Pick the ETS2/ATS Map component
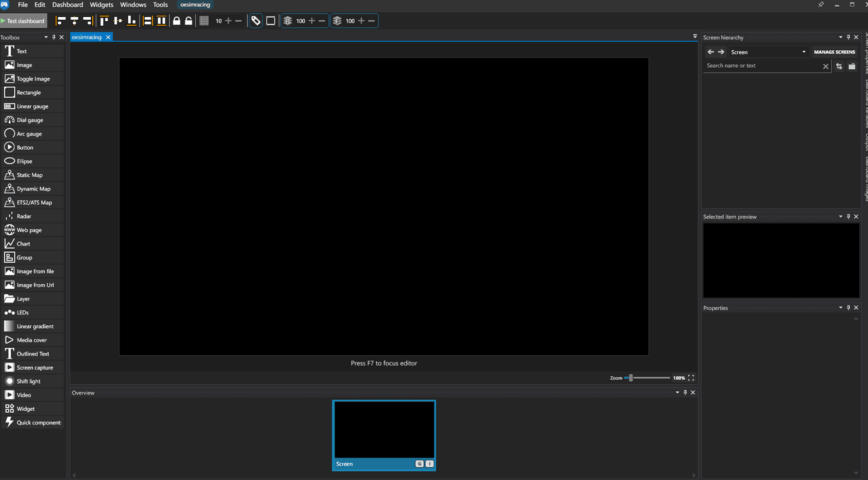The height and width of the screenshot is (480, 868). (x=32, y=202)
